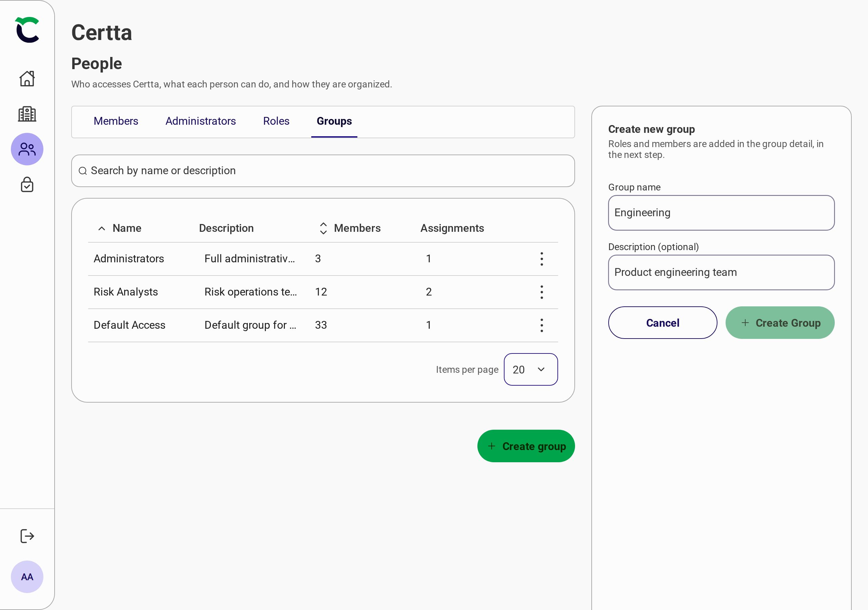Click the Risk Analysts group name

(125, 292)
